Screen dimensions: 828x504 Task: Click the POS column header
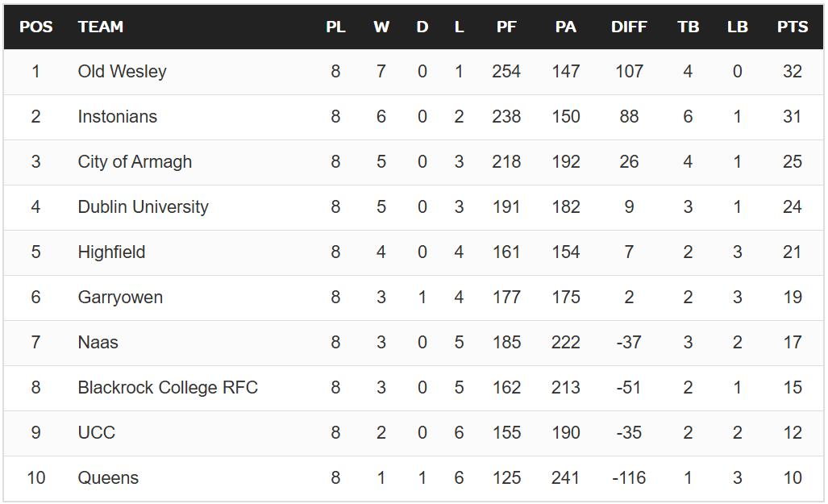35,27
